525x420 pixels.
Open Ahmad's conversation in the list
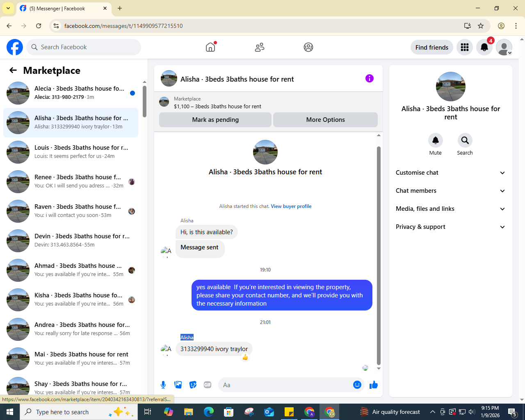71,270
